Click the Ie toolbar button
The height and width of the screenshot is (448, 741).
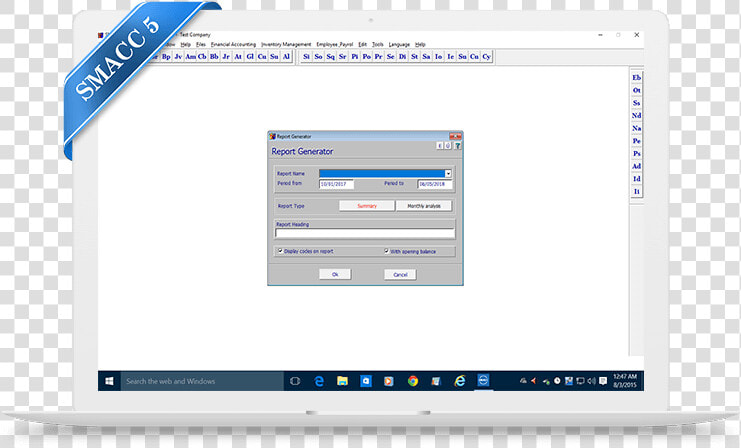450,57
